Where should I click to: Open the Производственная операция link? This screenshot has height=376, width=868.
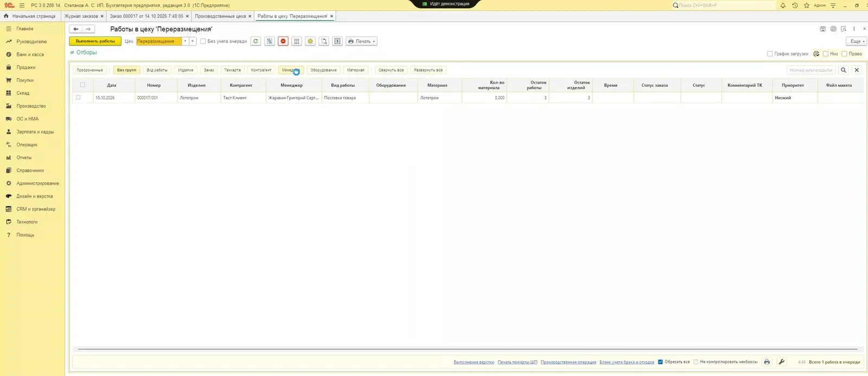(x=569, y=362)
